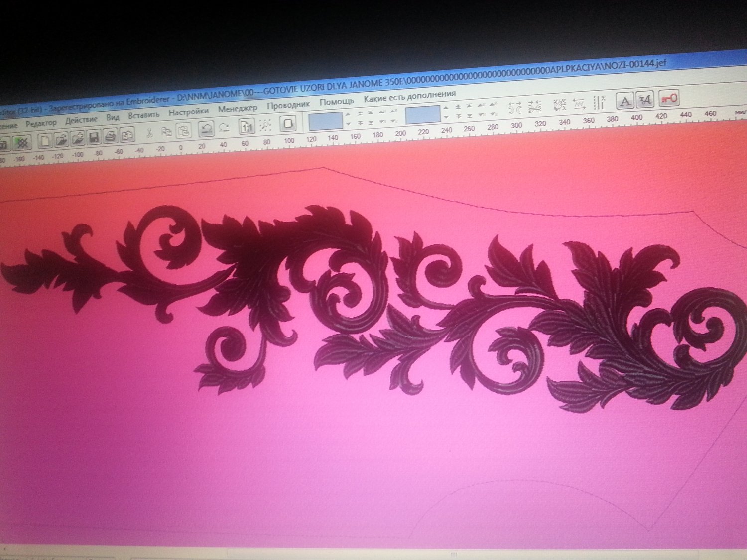747x560 pixels.
Task: Click the red key icon
Action: pyautogui.click(x=669, y=98)
